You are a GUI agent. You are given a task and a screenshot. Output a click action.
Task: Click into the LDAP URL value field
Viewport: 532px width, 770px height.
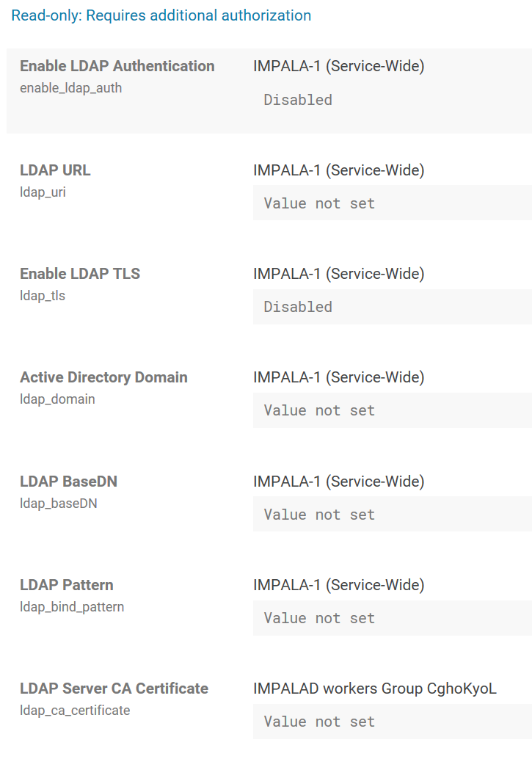392,203
